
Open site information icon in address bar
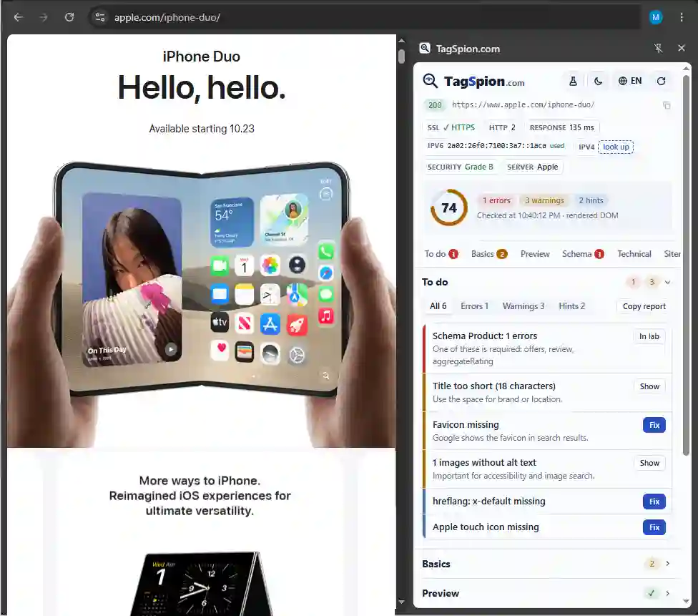(100, 17)
